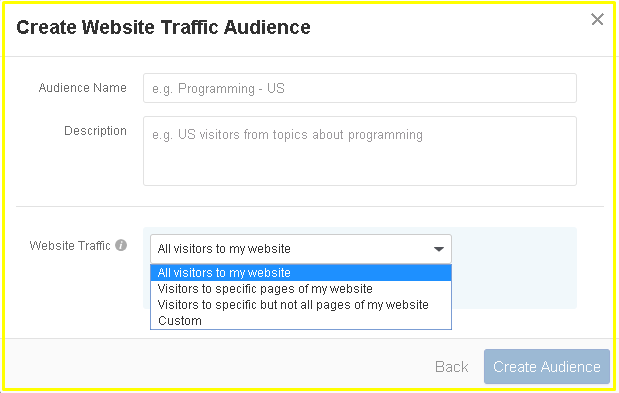Click the 'Audience Name' label

[x=83, y=88]
